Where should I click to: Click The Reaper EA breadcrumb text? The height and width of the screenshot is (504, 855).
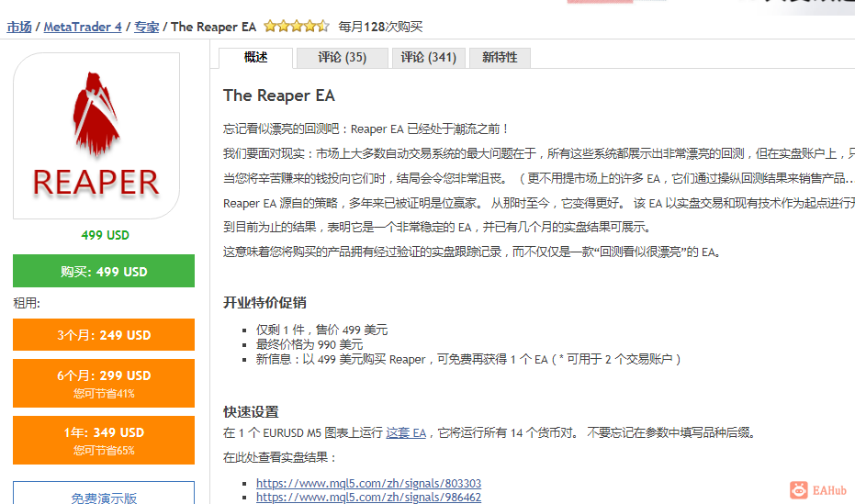point(213,27)
